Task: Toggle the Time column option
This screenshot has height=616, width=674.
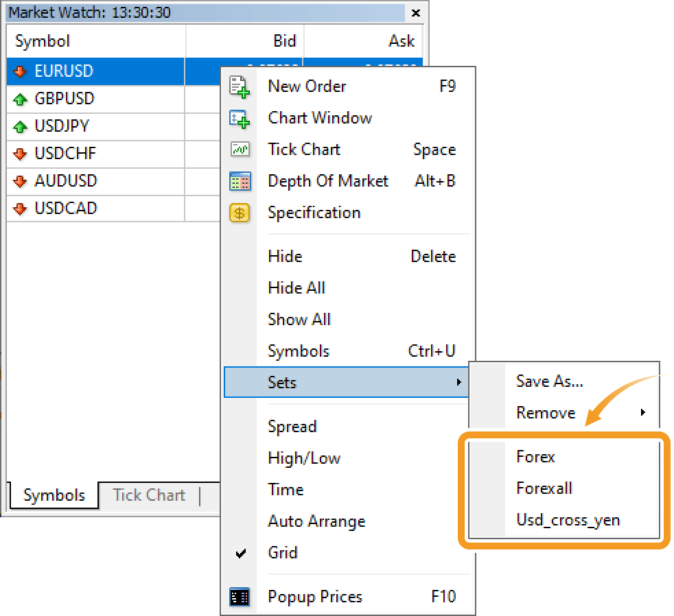Action: (347, 490)
